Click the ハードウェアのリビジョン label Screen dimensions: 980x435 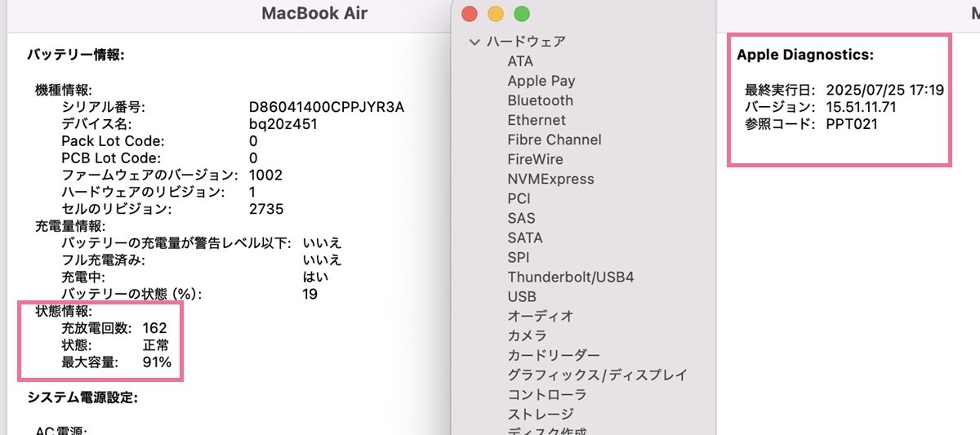[x=142, y=192]
